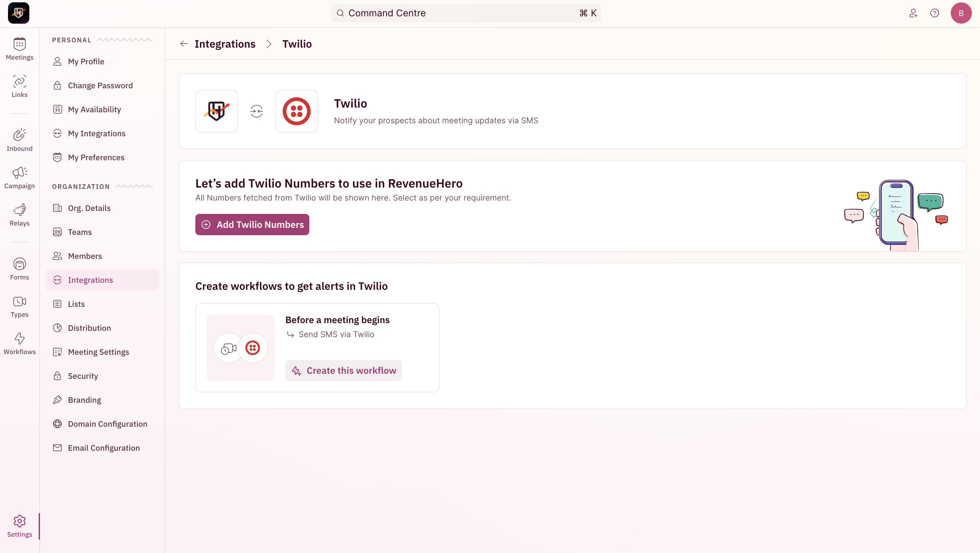The width and height of the screenshot is (980, 553).
Task: Open Security settings
Action: pyautogui.click(x=102, y=375)
